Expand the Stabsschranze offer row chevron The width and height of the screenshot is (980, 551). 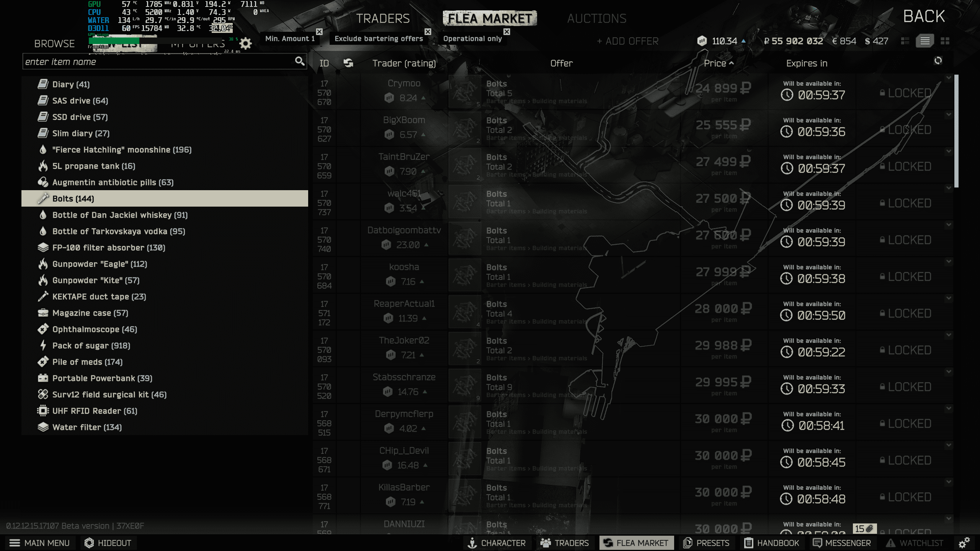point(949,372)
